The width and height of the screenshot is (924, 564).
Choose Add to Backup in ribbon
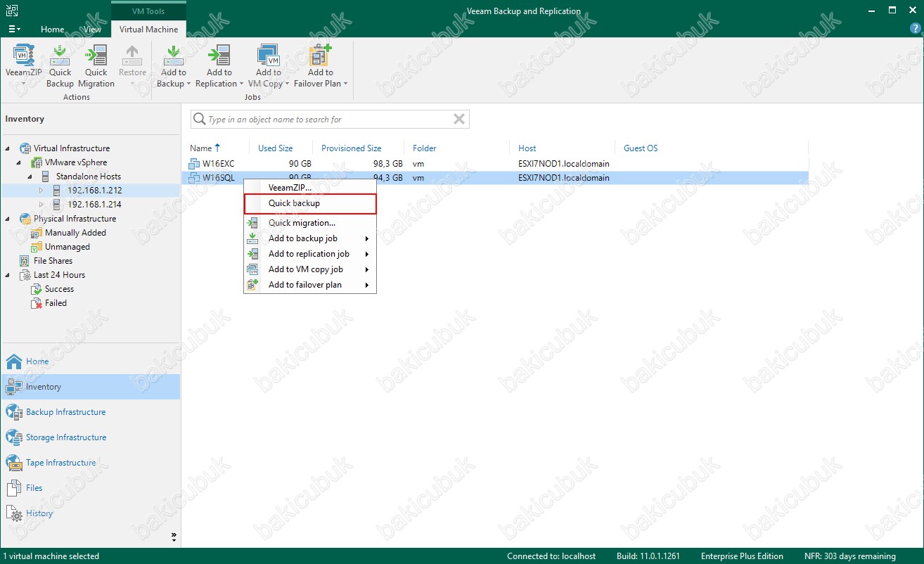pos(174,65)
